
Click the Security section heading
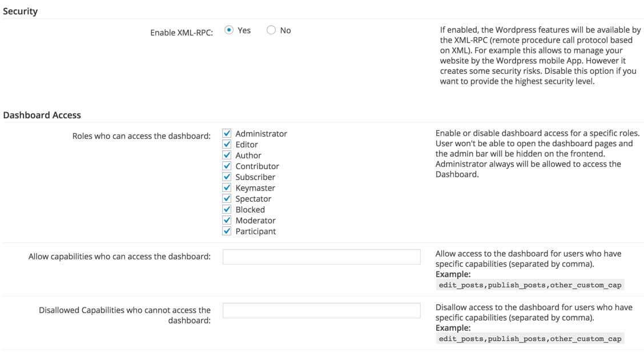click(x=21, y=11)
